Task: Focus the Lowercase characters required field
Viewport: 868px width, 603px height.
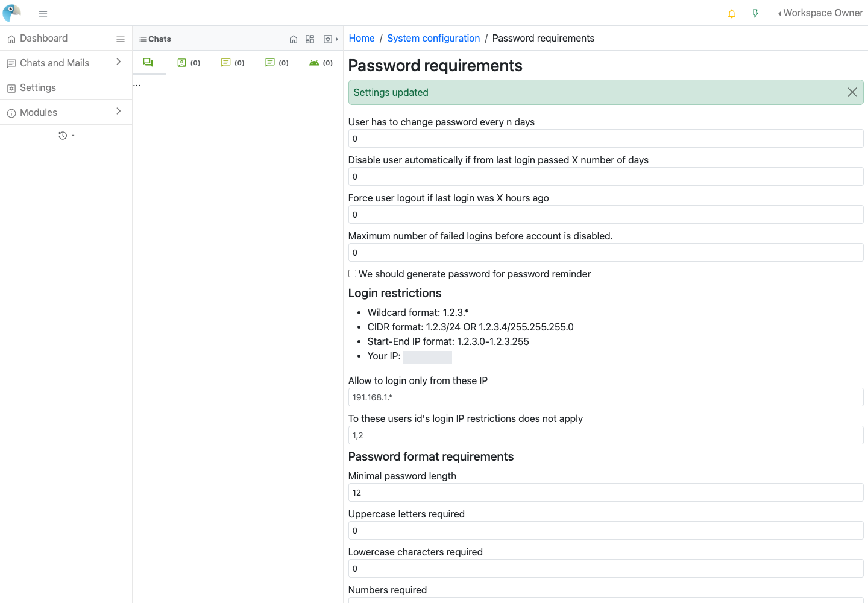Action: coord(606,569)
